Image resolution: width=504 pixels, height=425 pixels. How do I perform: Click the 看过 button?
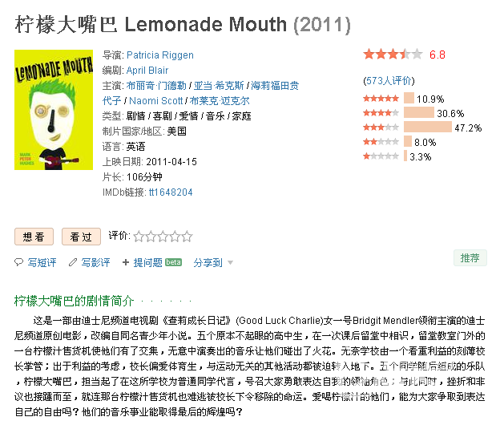[x=81, y=237]
